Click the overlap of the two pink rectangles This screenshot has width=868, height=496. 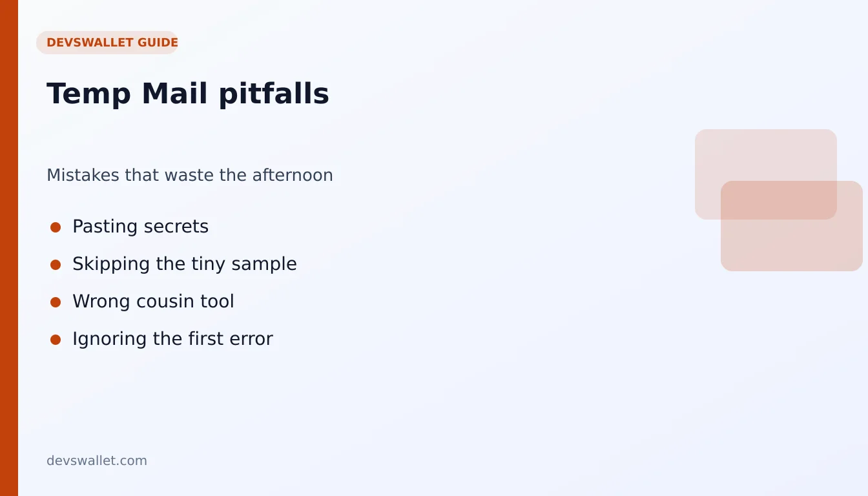(x=779, y=200)
